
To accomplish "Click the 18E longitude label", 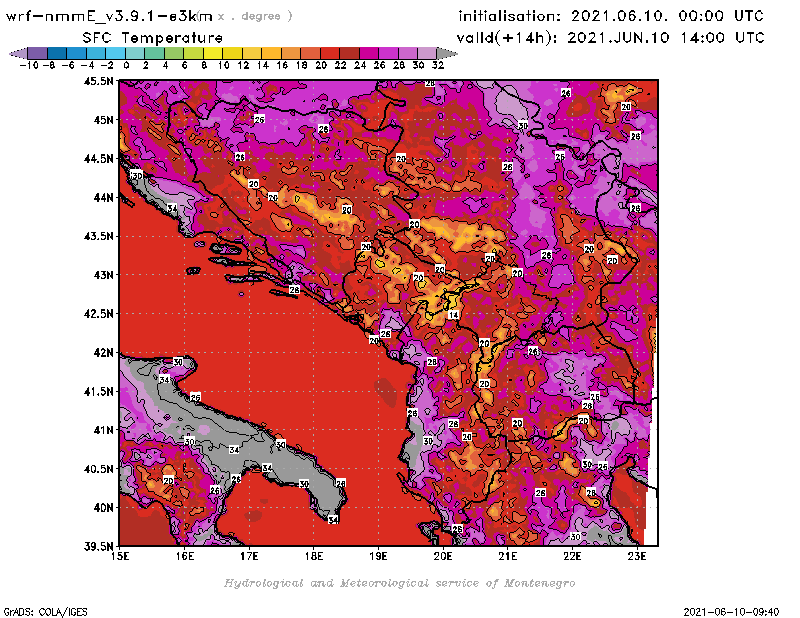I will [x=314, y=556].
